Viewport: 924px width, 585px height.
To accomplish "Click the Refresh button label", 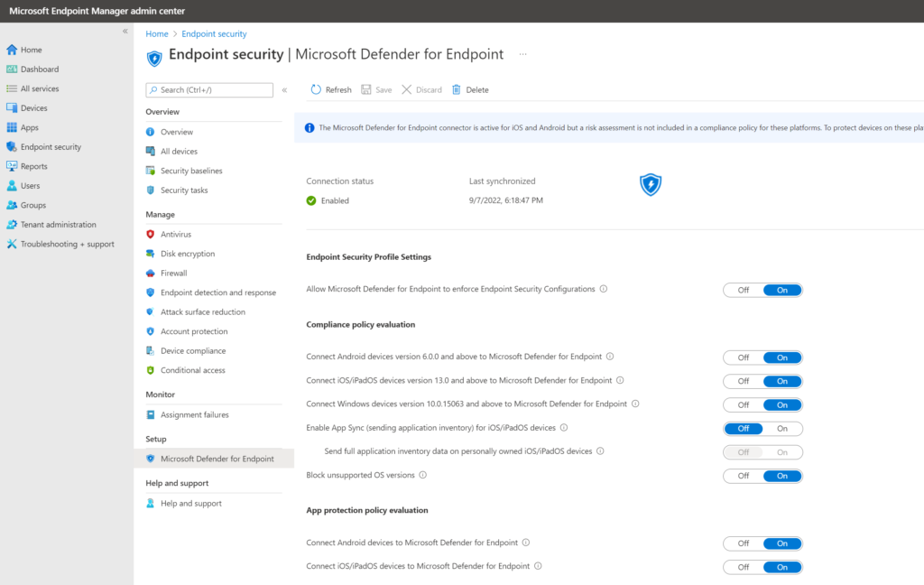I will 338,89.
